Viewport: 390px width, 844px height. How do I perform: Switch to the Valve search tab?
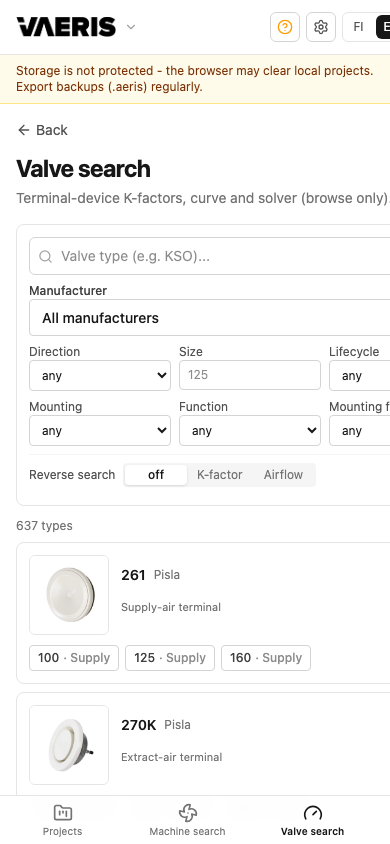(x=313, y=820)
